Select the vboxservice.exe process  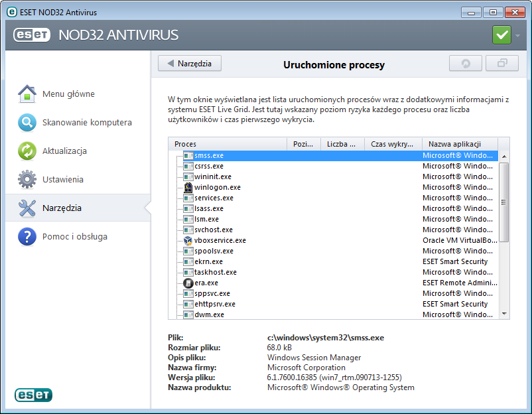tap(333, 240)
